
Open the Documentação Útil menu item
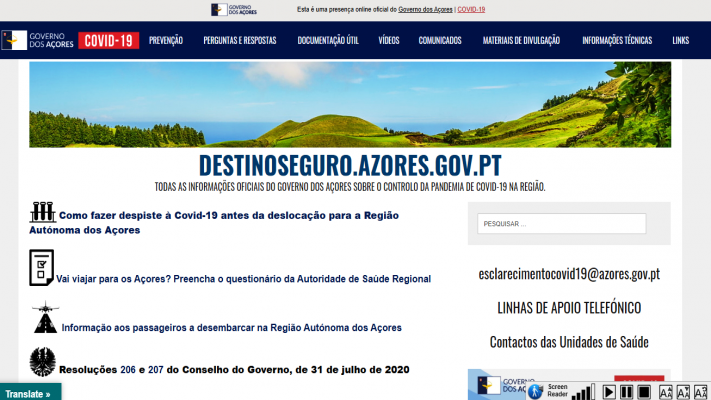point(328,40)
